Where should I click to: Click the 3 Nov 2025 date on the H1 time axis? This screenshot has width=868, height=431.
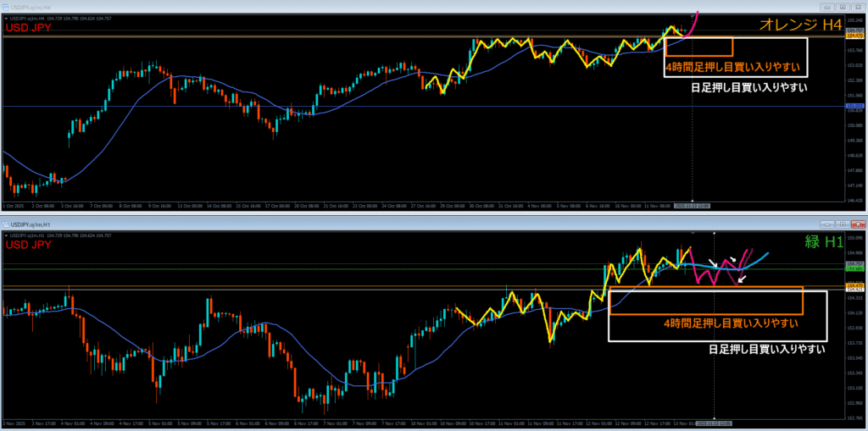point(12,423)
